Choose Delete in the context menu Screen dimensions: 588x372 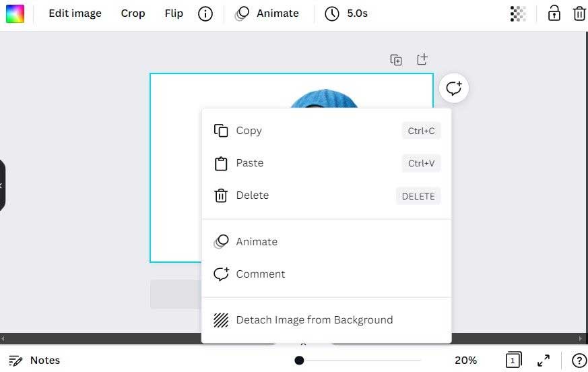(x=252, y=195)
